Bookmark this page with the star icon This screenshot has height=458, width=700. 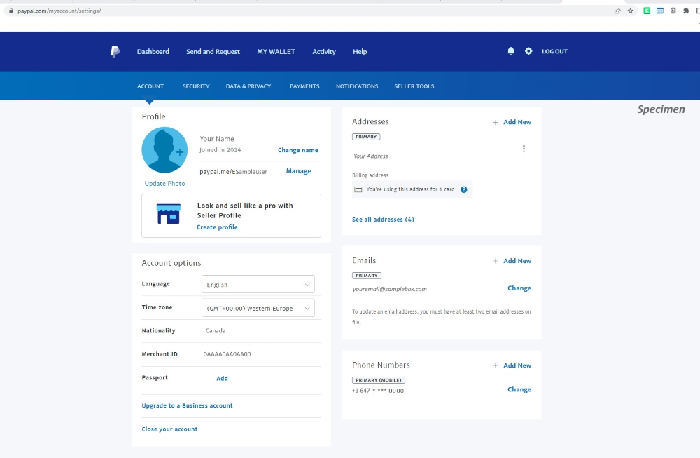click(x=631, y=10)
